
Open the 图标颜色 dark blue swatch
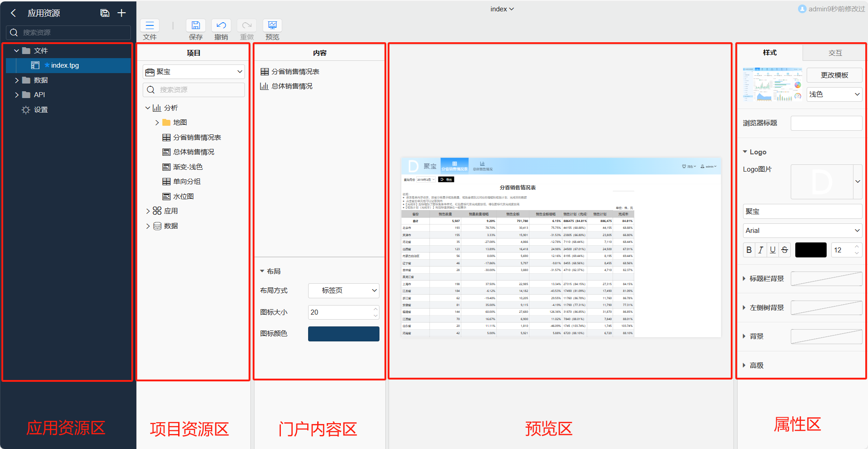pyautogui.click(x=344, y=334)
